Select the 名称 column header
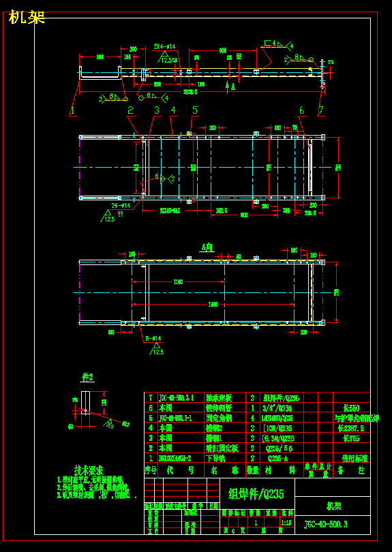Image resolution: width=392 pixels, height=552 pixels. tap(224, 471)
